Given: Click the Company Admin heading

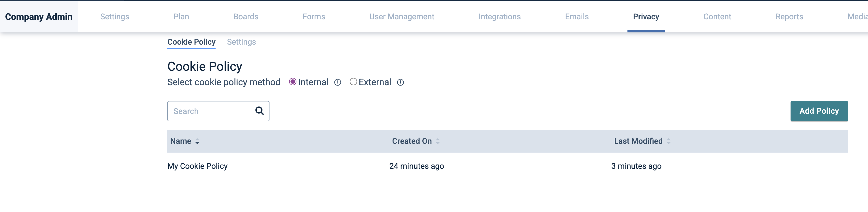Looking at the screenshot, I should [39, 16].
